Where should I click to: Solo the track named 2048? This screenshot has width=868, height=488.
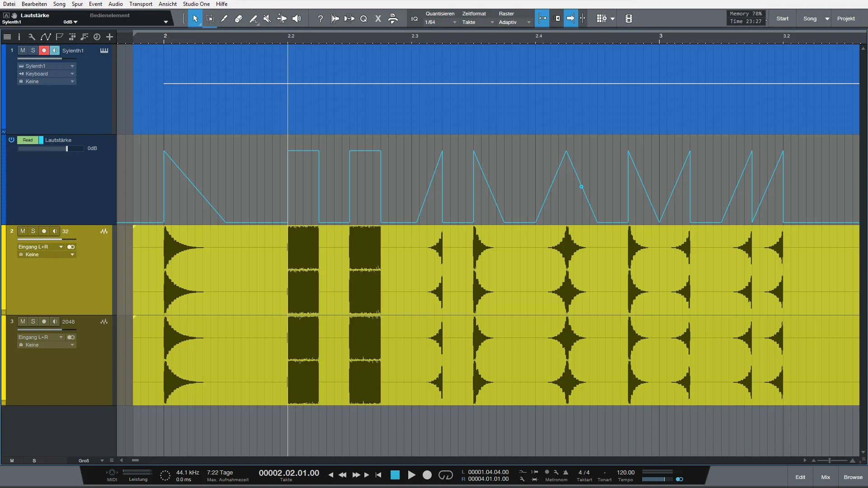coord(33,321)
